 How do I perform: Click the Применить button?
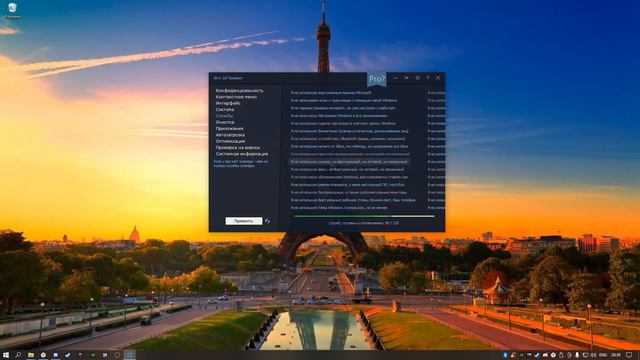pos(244,221)
